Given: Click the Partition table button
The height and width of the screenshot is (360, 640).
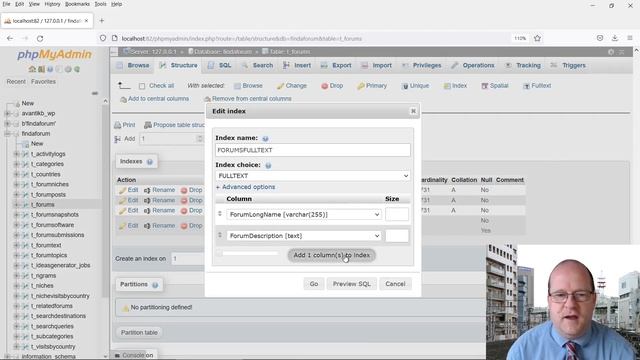Looking at the screenshot, I should [139, 333].
